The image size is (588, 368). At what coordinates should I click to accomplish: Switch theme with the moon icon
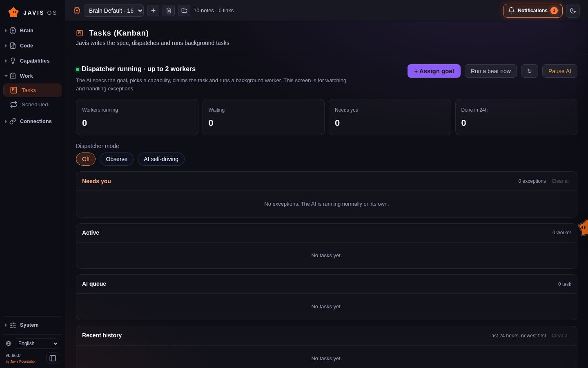click(x=573, y=11)
